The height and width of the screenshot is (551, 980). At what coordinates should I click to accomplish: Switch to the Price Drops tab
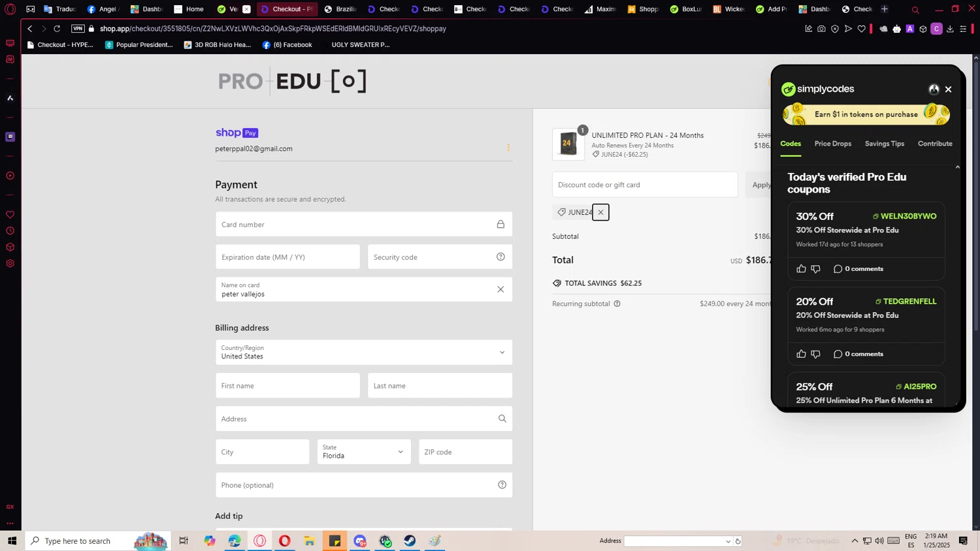832,144
